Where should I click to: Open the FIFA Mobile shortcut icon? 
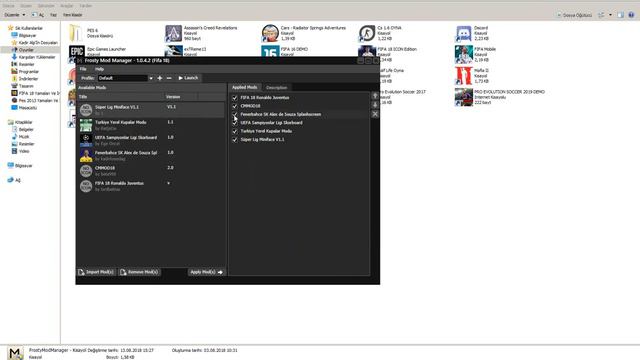coord(464,54)
